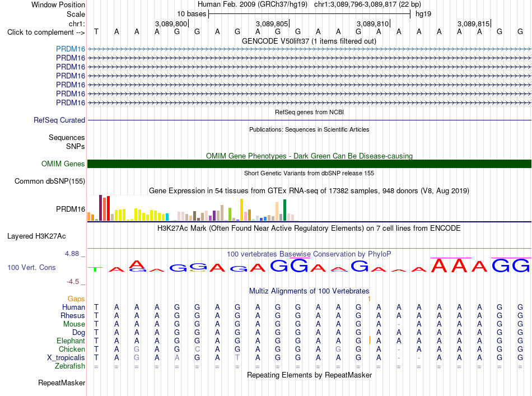Click the Layered H3K27Ac track label
Viewport: 532px width, 396px height.
click(x=36, y=236)
